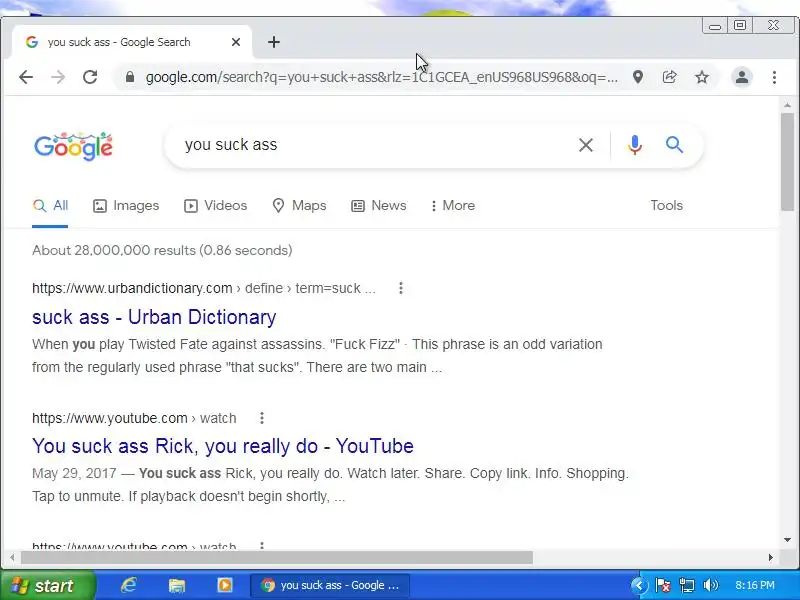
Task: Close the 'you suck ass - Google Search' tab
Action: 236,42
